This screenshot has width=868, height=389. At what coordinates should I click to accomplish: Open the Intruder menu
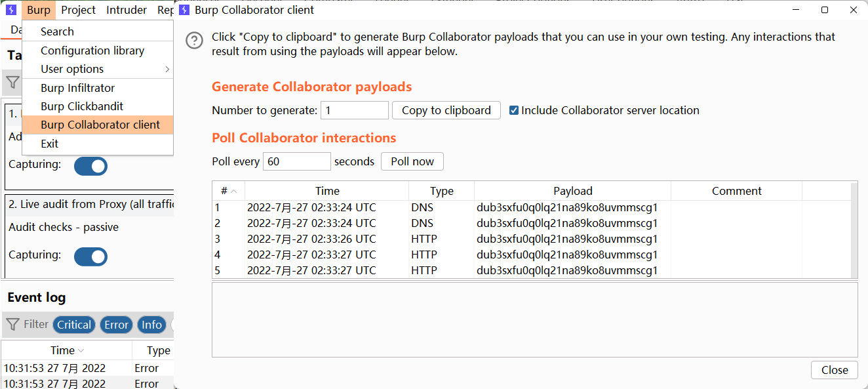click(127, 10)
